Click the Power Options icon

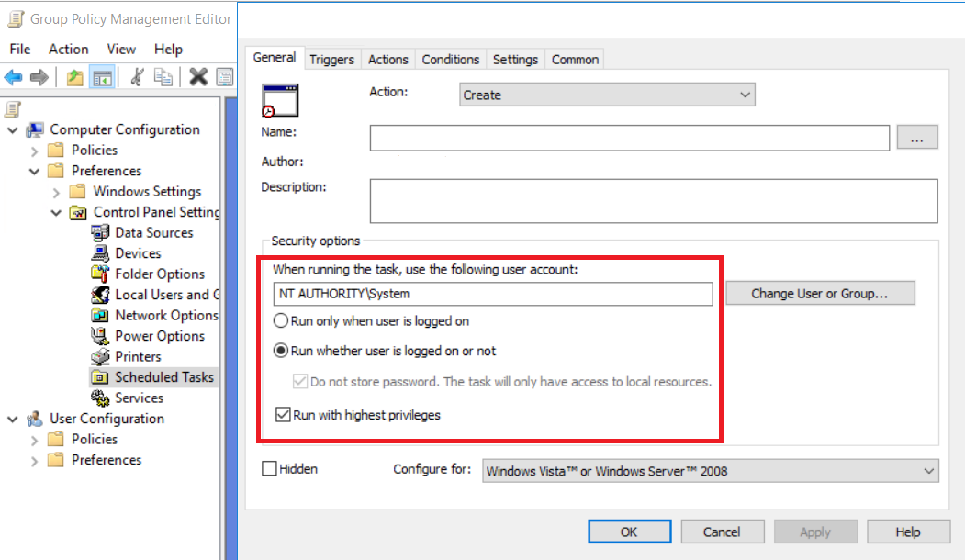point(100,336)
